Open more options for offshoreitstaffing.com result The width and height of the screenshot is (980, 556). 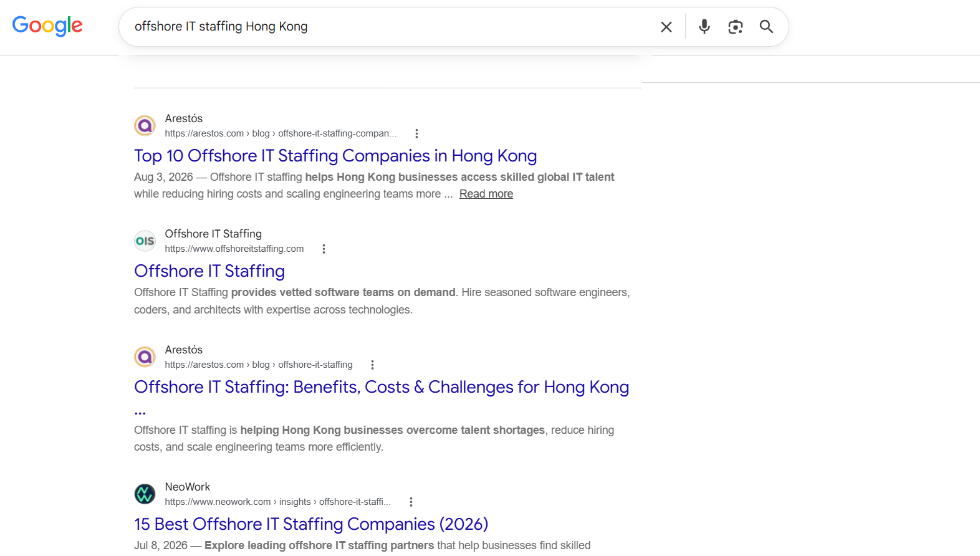[x=324, y=249]
